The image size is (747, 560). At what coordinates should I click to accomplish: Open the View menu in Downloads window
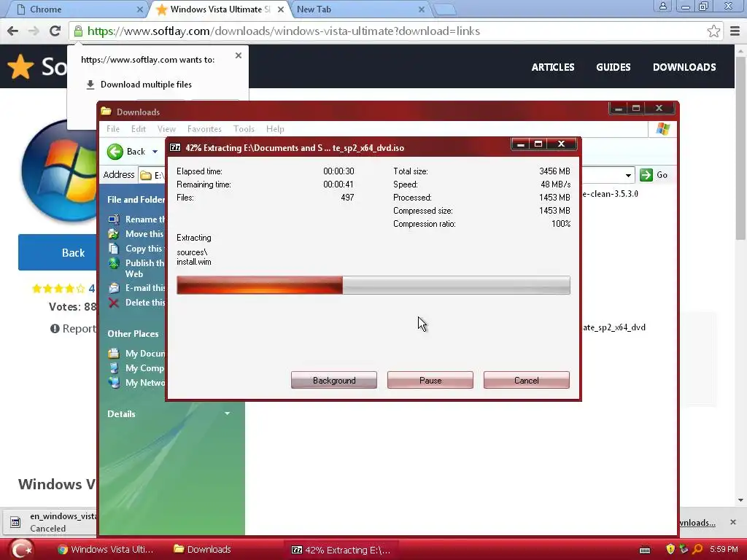tap(166, 128)
